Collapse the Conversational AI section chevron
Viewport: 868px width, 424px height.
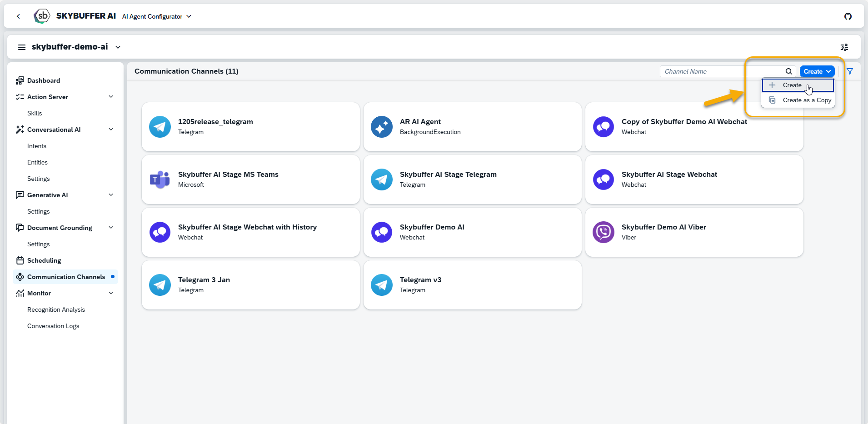111,130
